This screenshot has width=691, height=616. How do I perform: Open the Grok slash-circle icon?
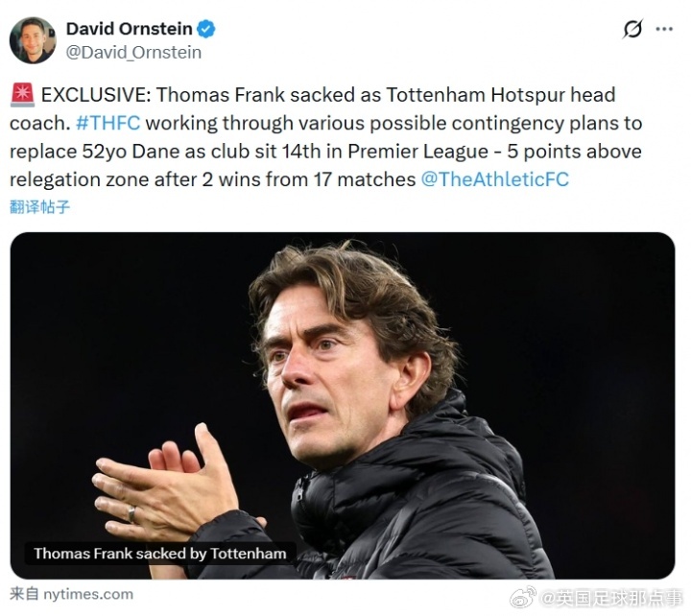click(632, 29)
